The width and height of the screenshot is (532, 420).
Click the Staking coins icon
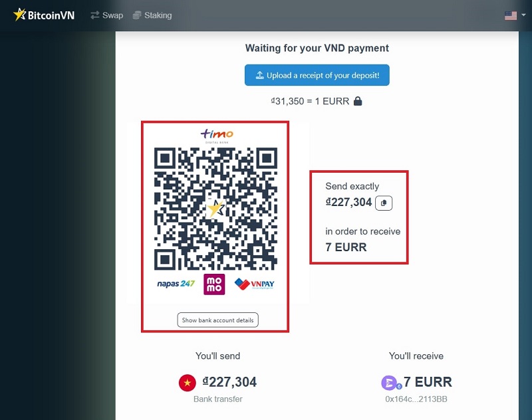coord(137,15)
